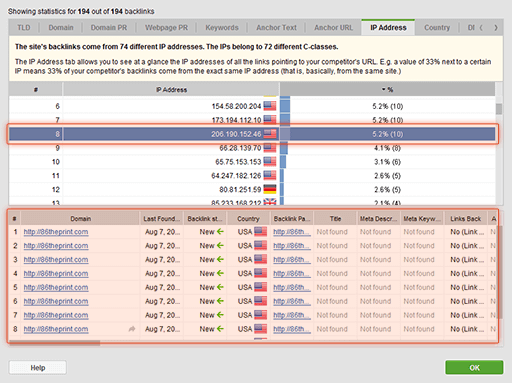Click Links Back value in row 3
The width and height of the screenshot is (512, 383).
(467, 260)
